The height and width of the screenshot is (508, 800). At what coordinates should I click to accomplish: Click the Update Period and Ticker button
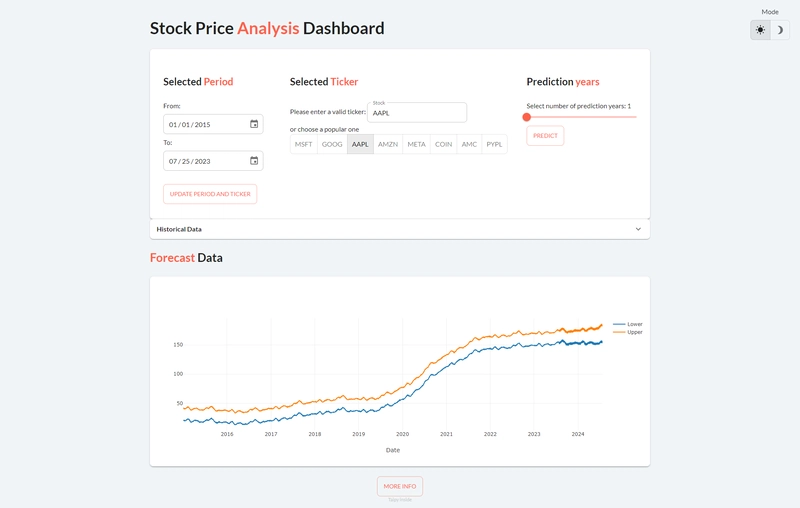[210, 194]
